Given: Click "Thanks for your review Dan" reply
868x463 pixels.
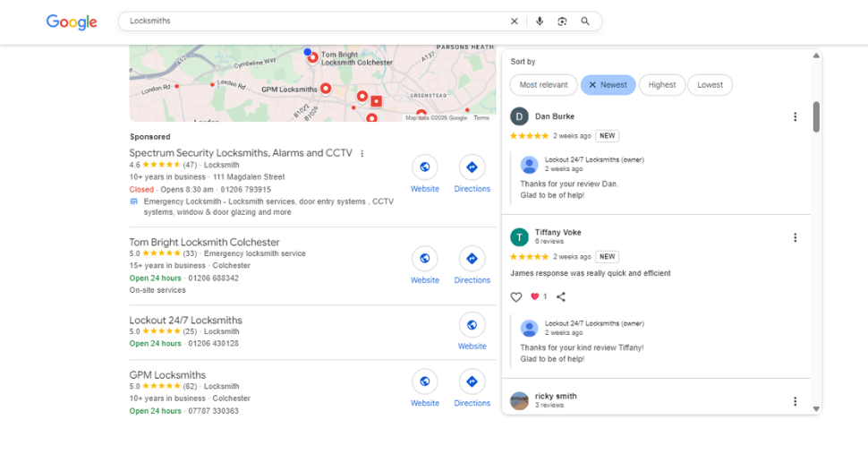Looking at the screenshot, I should [569, 184].
